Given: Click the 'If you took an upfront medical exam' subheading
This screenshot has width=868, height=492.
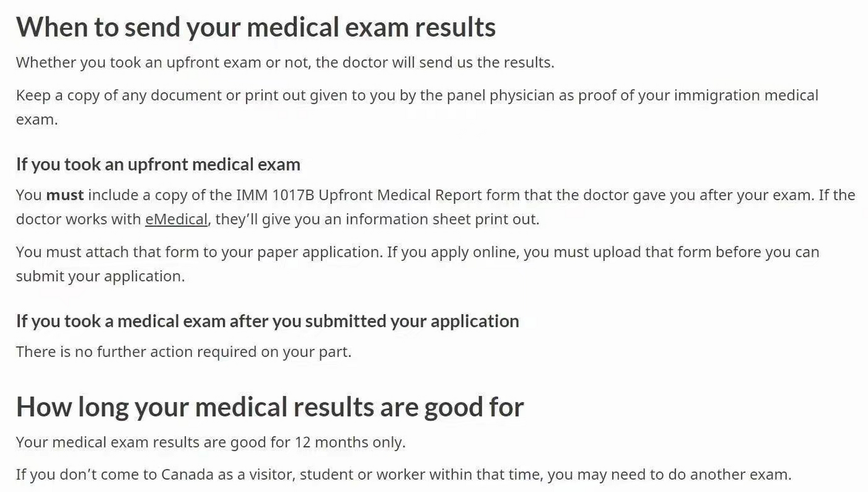Looking at the screenshot, I should pyautogui.click(x=158, y=165).
